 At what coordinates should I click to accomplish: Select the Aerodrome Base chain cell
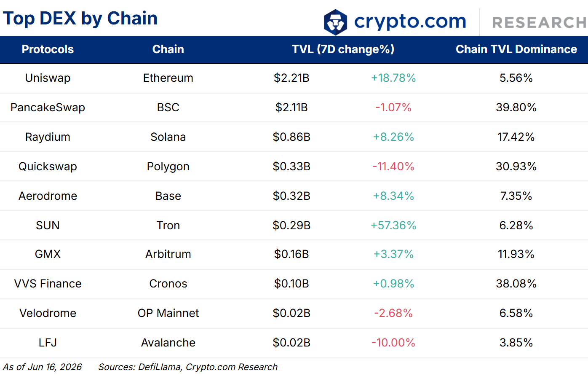168,196
